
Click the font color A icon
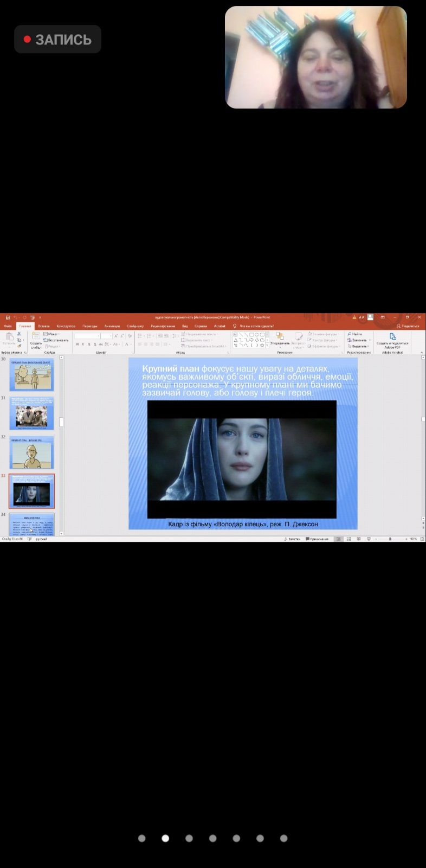[127, 344]
